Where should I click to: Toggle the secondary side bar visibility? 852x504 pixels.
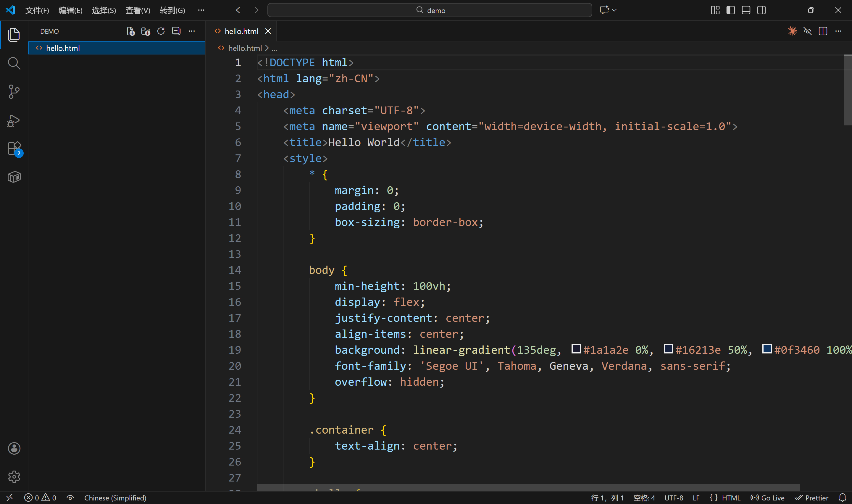pyautogui.click(x=762, y=10)
